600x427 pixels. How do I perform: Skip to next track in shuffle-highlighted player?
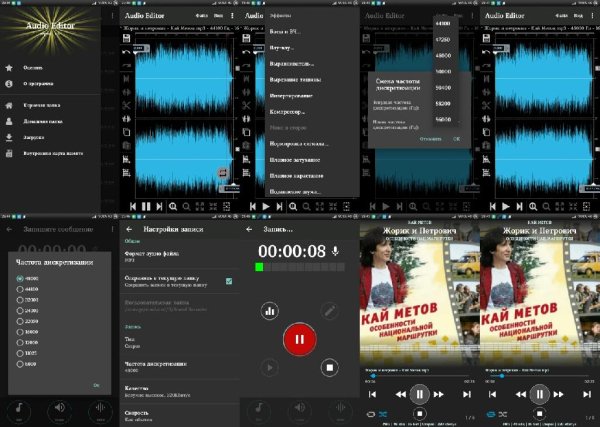click(467, 394)
